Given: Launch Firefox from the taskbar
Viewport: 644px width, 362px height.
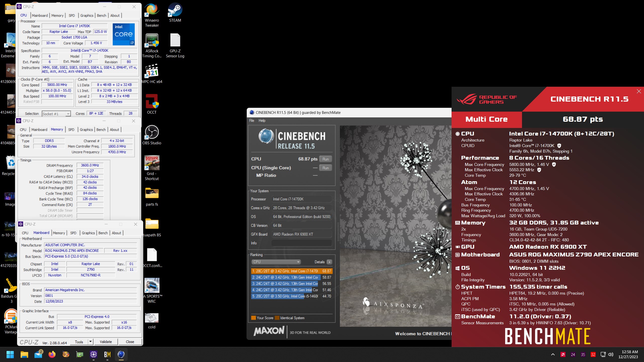Looking at the screenshot, I should [52, 354].
